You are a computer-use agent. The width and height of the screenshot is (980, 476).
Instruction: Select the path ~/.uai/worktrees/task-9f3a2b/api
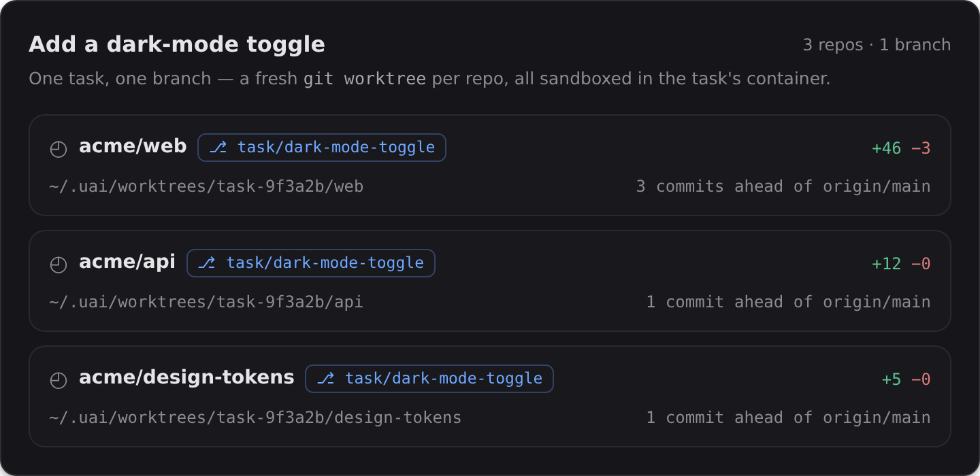coord(206,302)
